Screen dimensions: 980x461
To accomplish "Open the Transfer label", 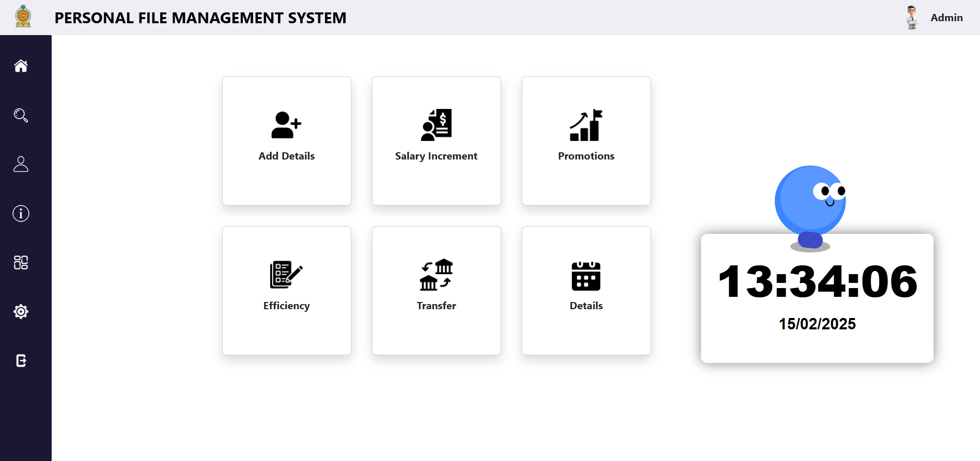I will [437, 306].
